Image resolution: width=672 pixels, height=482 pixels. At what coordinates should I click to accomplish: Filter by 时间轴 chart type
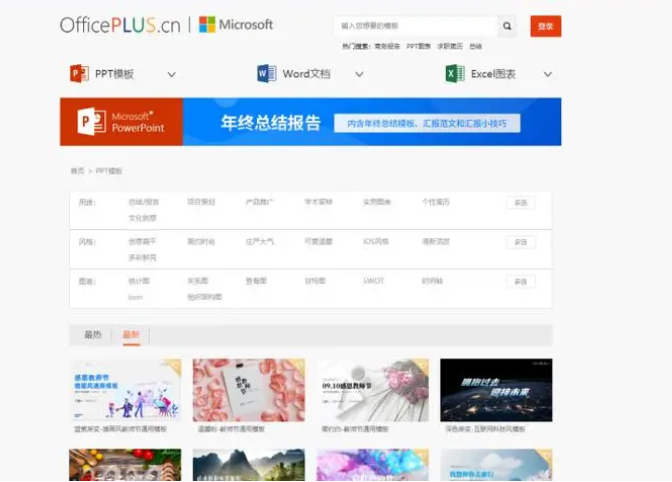tap(432, 281)
